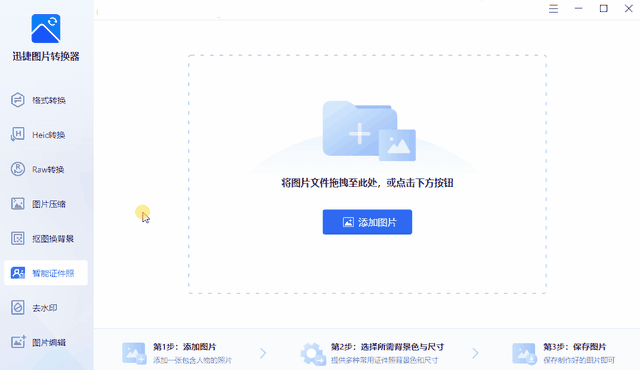Open the 图片编辑 menu label
Viewport: 640px width, 370px height.
tap(49, 342)
